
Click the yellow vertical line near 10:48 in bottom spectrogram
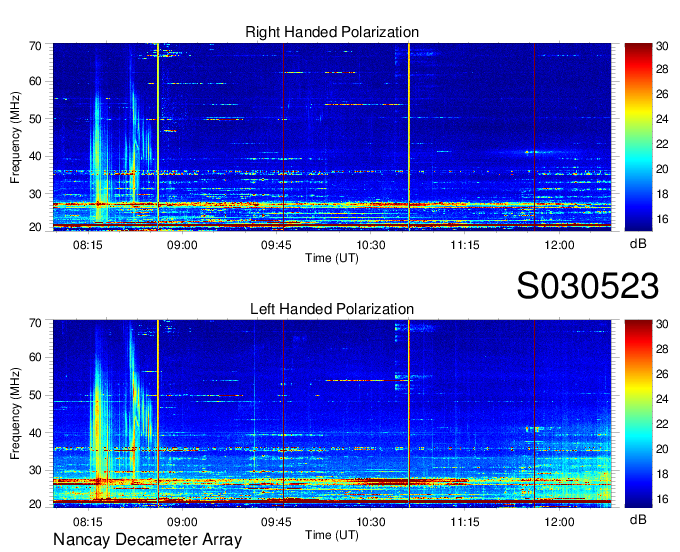pyautogui.click(x=409, y=414)
